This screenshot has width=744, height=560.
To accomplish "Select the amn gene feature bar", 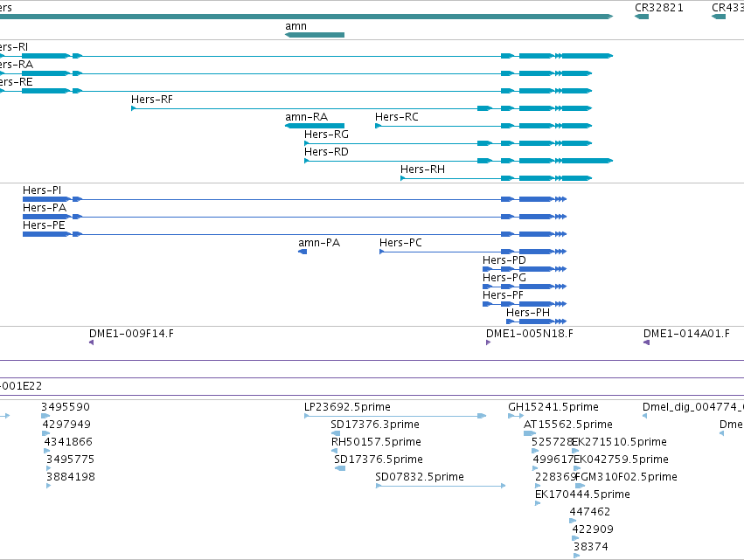I will 315,35.
